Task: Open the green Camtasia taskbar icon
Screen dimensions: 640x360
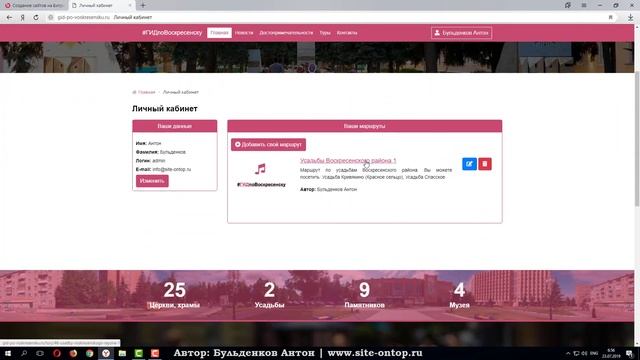Action: 138,353
